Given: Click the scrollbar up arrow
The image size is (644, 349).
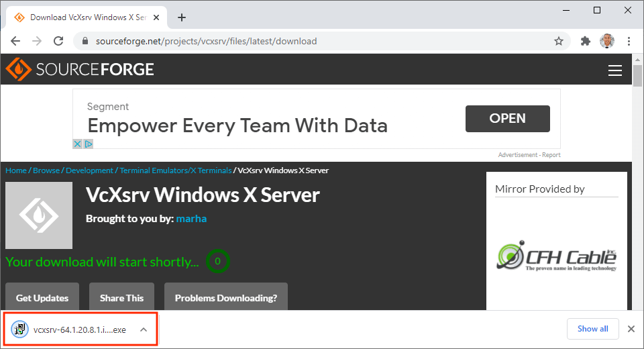Looking at the screenshot, I should (x=637, y=59).
